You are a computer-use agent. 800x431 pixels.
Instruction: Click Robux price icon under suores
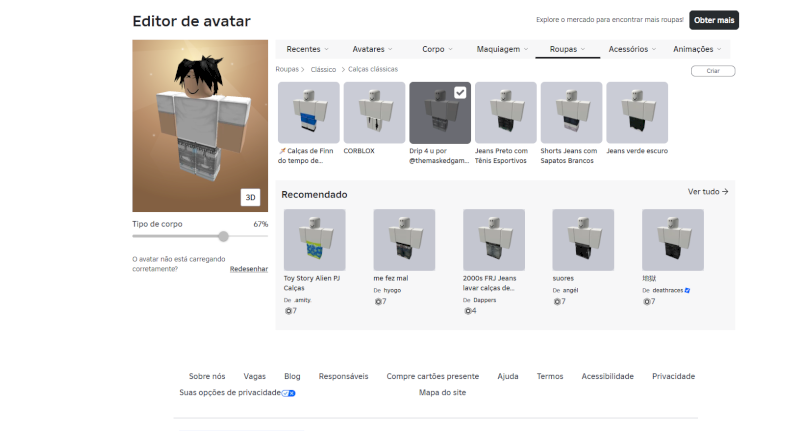pos(557,301)
